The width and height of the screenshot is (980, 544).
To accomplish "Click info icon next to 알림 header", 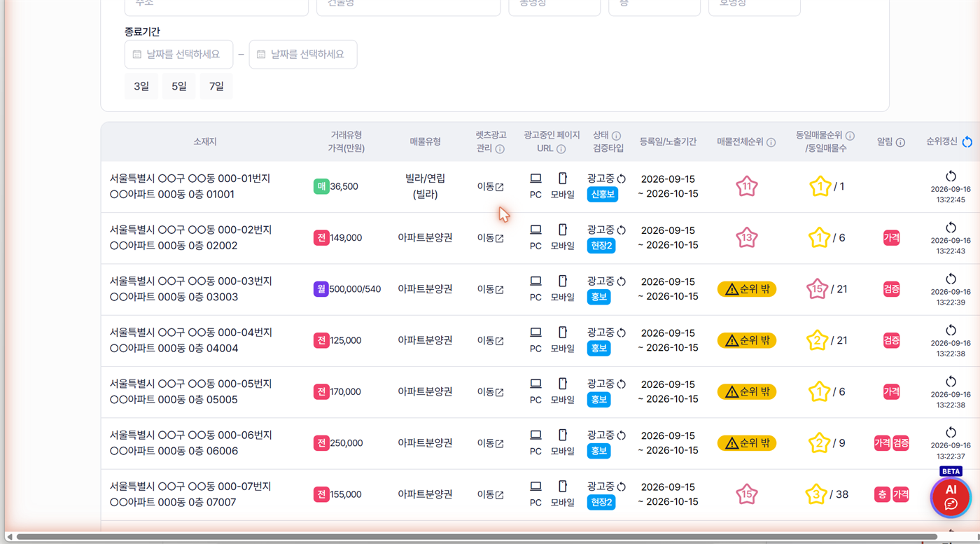I will pos(900,142).
